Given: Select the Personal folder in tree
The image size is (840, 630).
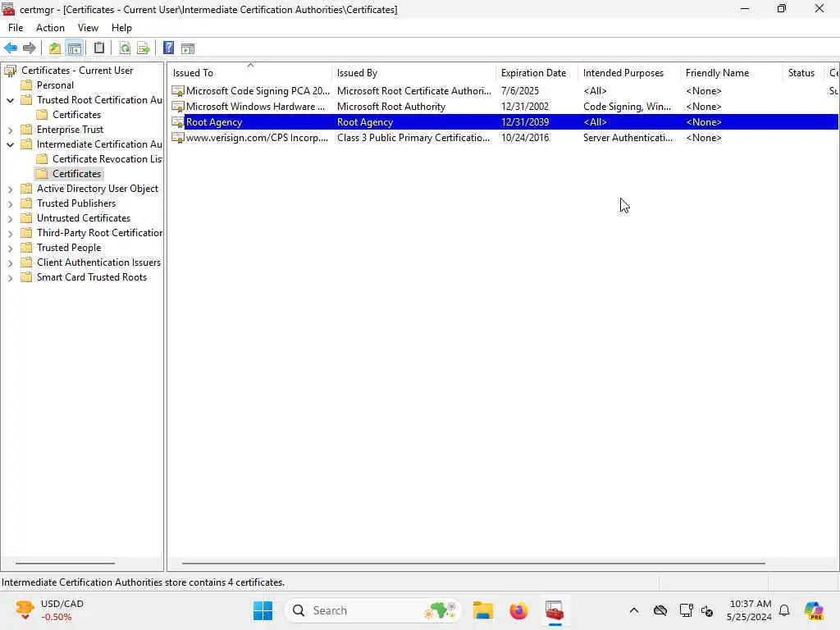Looking at the screenshot, I should click(x=55, y=85).
